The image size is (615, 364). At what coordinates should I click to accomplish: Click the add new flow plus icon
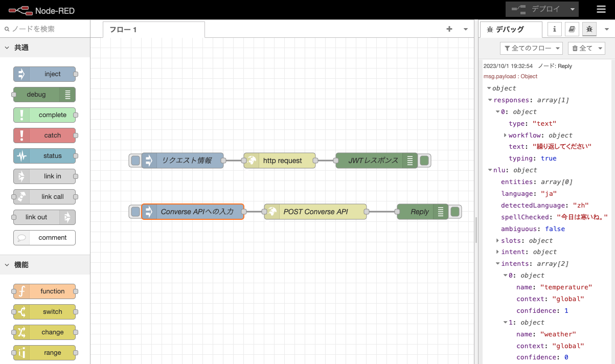click(449, 29)
